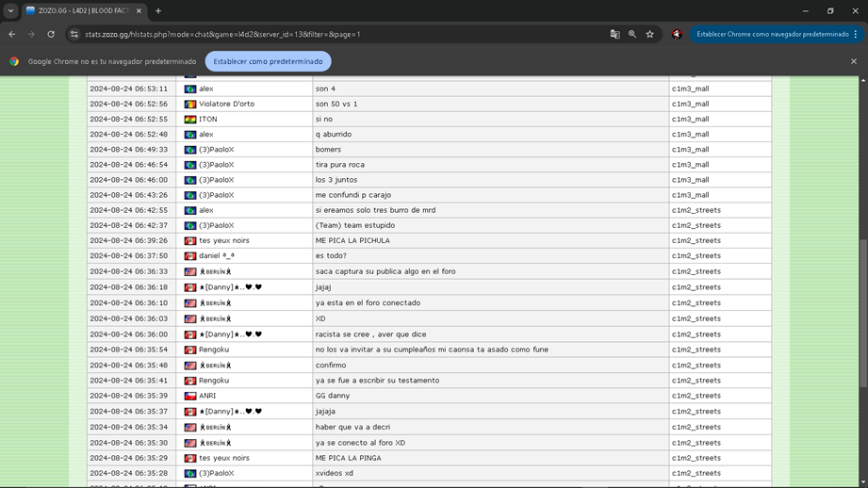Click the browser back arrow

click(x=12, y=34)
